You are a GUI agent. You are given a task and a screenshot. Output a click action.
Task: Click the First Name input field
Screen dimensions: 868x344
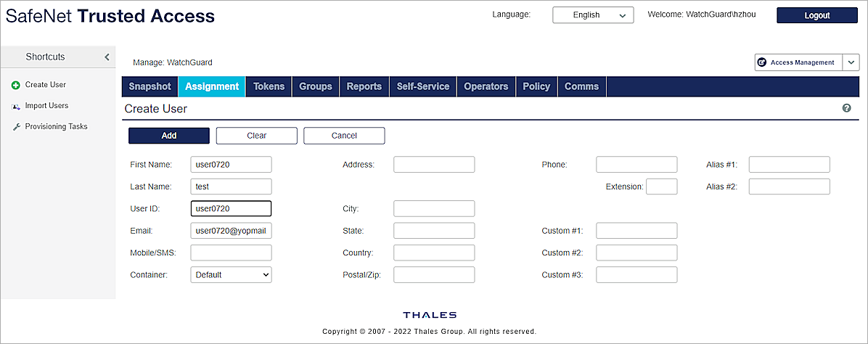tap(231, 165)
